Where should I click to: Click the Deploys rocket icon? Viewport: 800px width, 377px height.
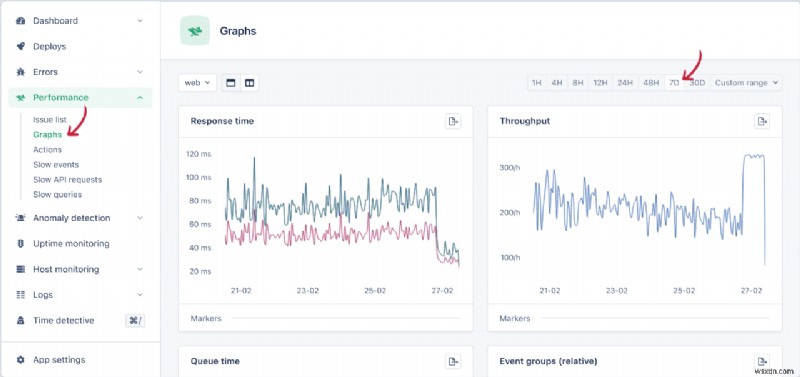(x=20, y=46)
